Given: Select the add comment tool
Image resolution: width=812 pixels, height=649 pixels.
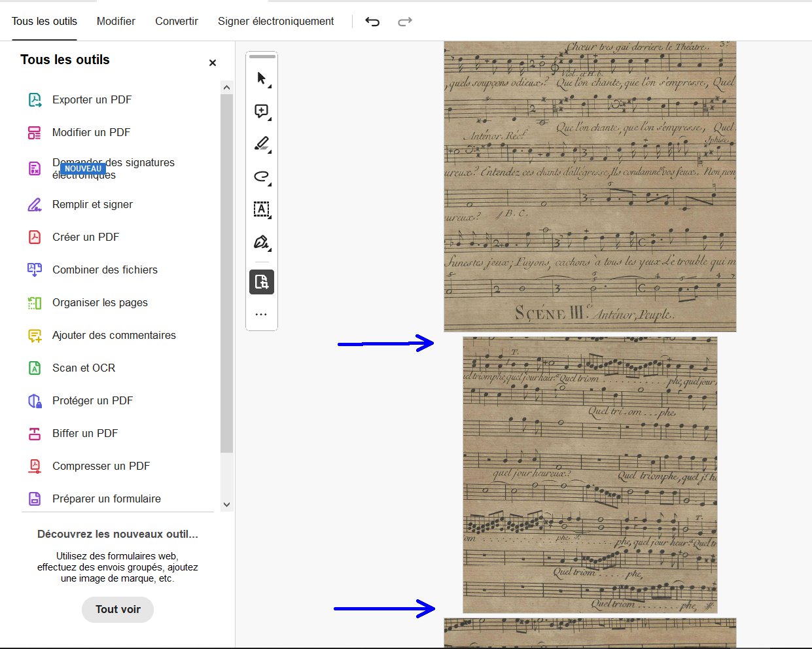Looking at the screenshot, I should (262, 111).
